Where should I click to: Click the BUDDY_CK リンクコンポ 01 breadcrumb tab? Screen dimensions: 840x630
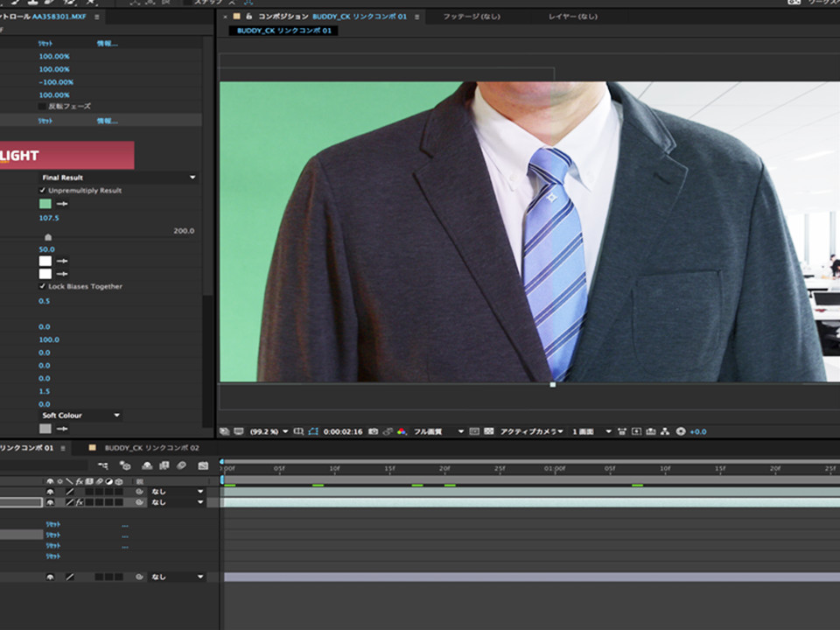point(283,31)
